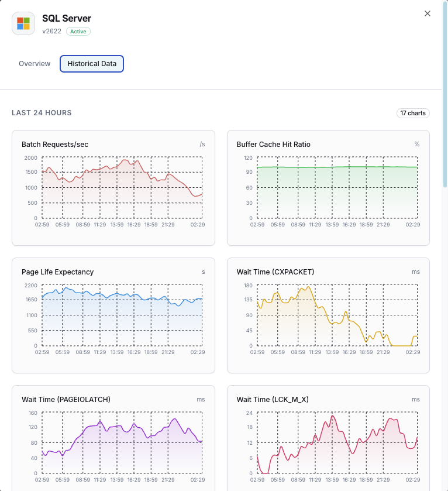Close the SQL Server details panel
Viewport: 448px width, 491px height.
coord(427,13)
